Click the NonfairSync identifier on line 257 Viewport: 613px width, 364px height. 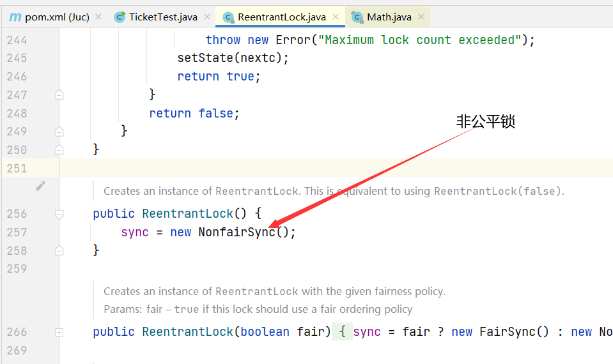[237, 232]
